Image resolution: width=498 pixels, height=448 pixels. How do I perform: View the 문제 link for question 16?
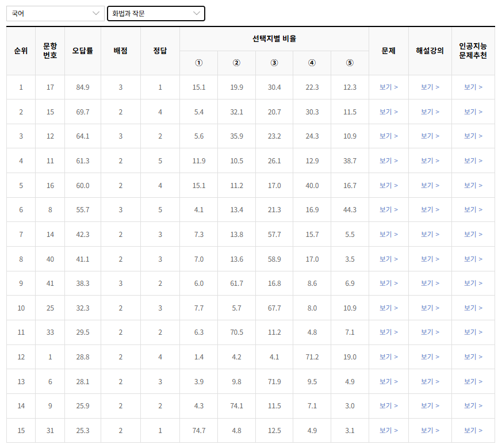[x=388, y=185]
